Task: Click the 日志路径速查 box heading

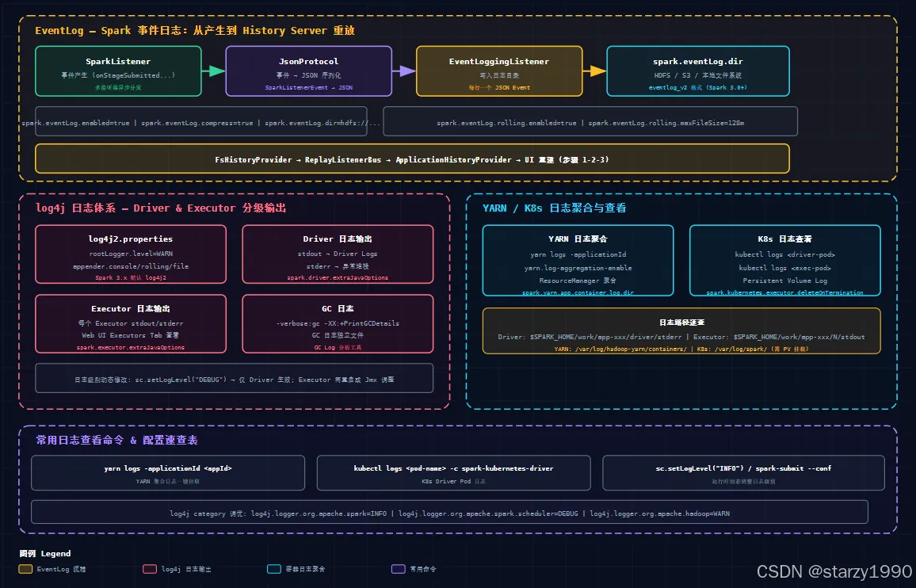Action: [681, 323]
